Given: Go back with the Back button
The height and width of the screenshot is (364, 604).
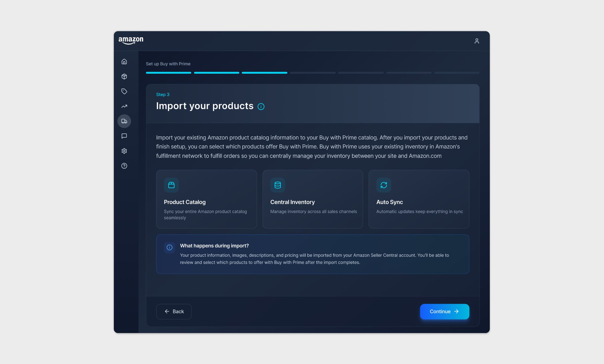Looking at the screenshot, I should click(174, 311).
